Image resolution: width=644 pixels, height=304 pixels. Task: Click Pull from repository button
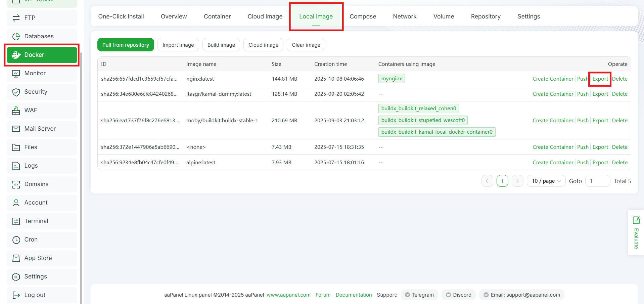click(126, 45)
